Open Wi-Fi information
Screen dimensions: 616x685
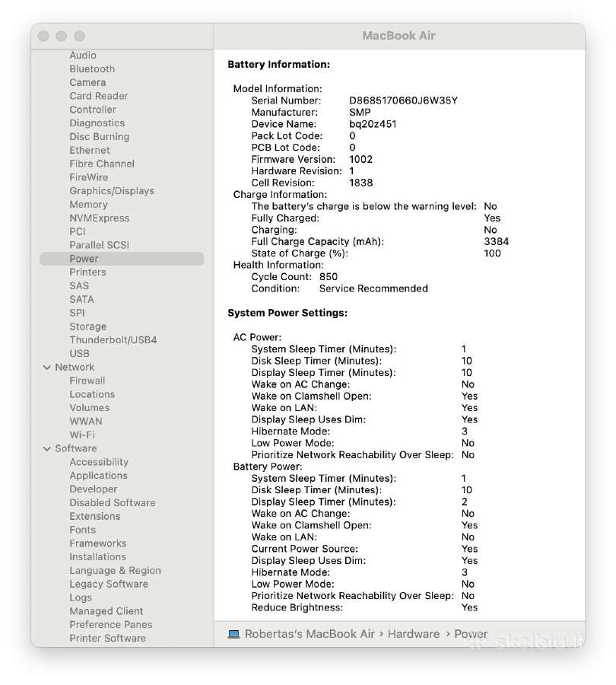click(x=82, y=435)
